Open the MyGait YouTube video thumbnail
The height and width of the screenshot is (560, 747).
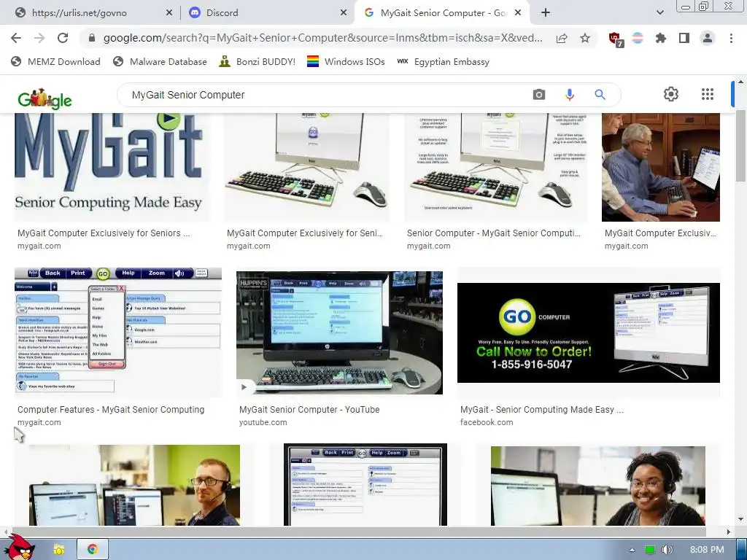click(x=339, y=332)
